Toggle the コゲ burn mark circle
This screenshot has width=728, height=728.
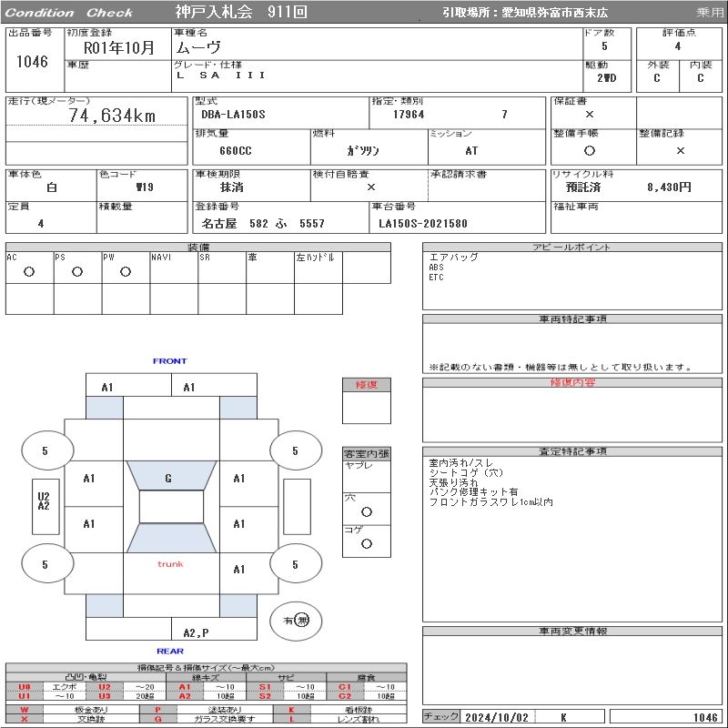pyautogui.click(x=366, y=543)
